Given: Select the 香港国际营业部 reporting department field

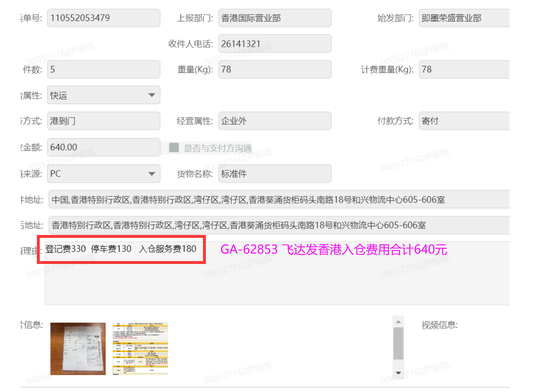Looking at the screenshot, I should [275, 18].
